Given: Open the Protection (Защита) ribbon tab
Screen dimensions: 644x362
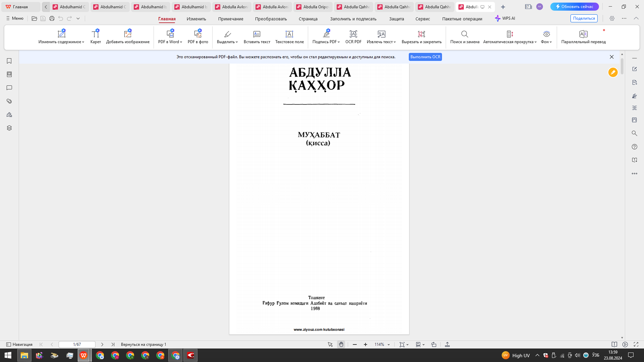Looking at the screenshot, I should [396, 19].
